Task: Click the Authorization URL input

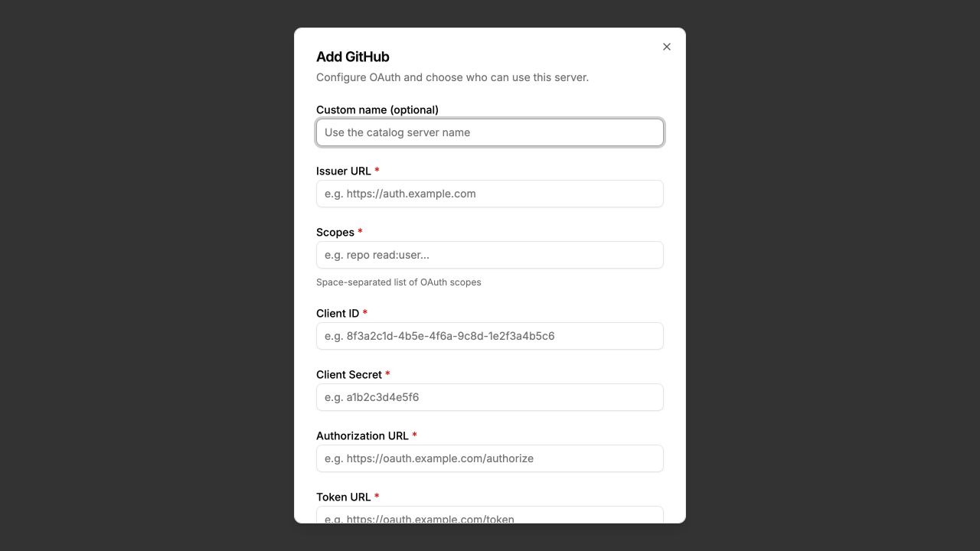Action: tap(490, 458)
